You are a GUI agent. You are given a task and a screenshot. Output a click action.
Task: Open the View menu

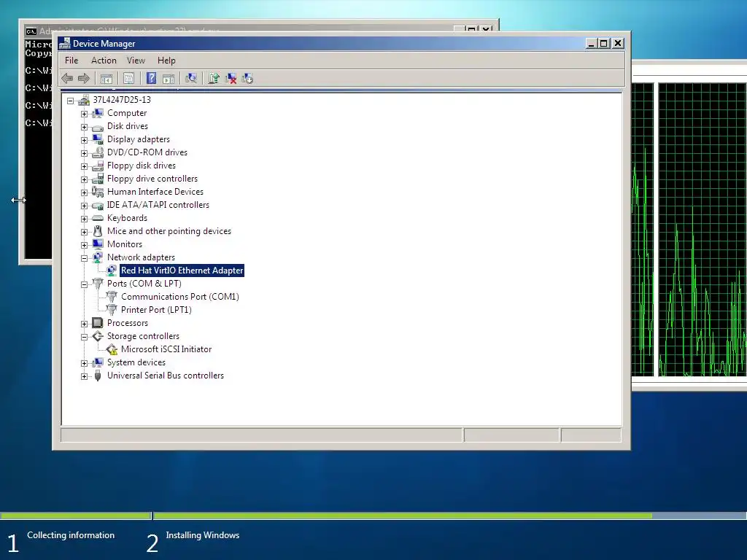coord(136,61)
